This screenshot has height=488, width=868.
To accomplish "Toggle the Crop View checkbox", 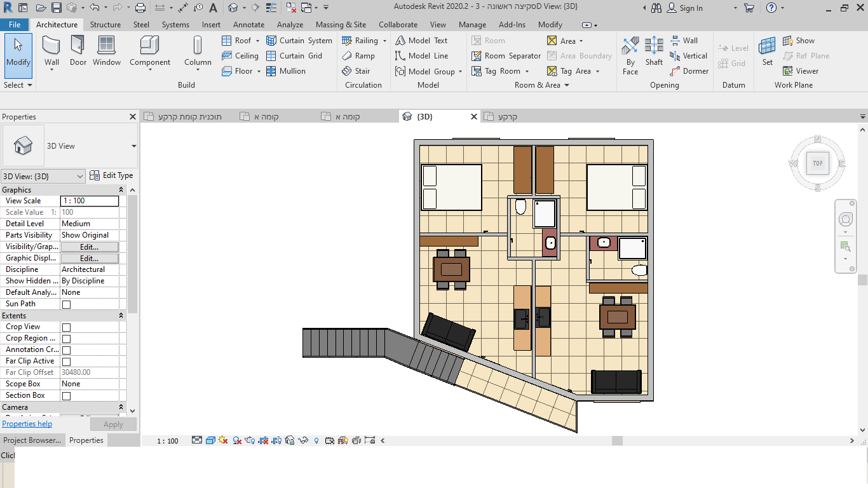I will [66, 327].
